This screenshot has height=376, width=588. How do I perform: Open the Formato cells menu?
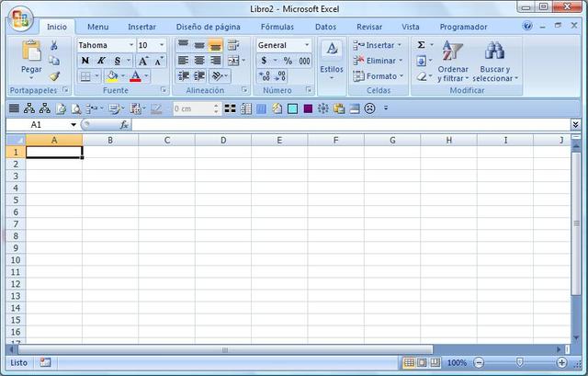pyautogui.click(x=379, y=76)
